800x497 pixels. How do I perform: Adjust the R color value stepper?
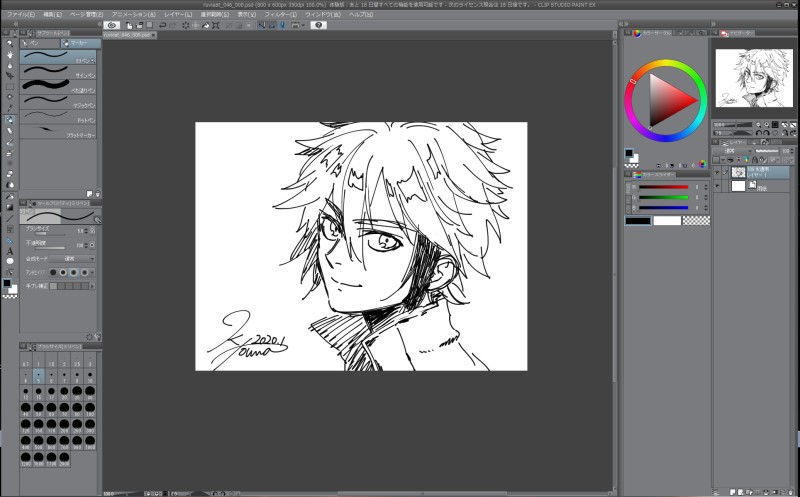[706, 187]
